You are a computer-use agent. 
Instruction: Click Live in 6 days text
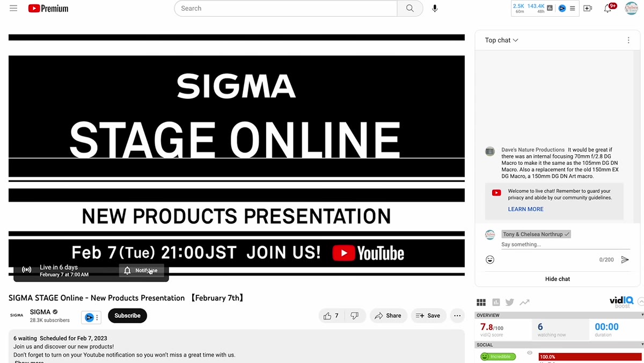pos(59,267)
